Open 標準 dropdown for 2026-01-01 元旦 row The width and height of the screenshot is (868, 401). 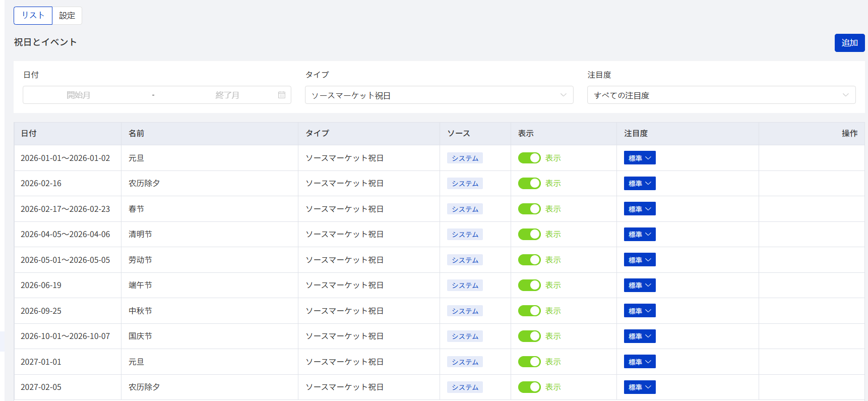click(640, 158)
